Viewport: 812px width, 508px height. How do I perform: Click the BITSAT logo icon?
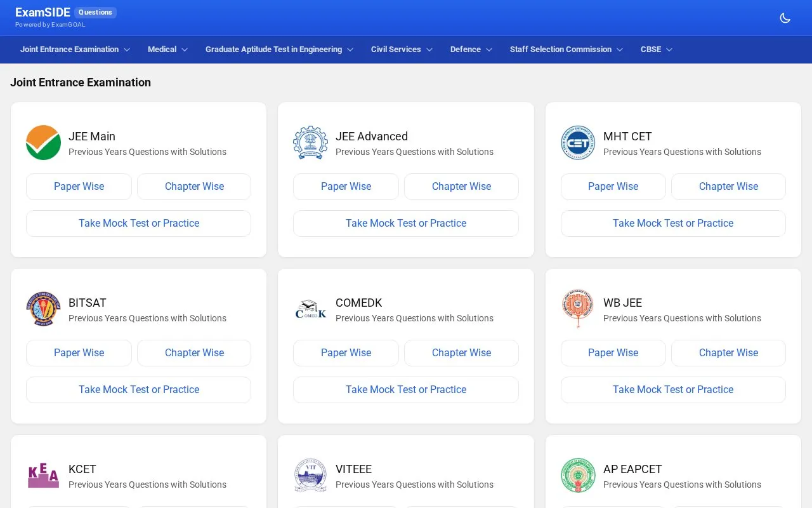click(x=43, y=309)
